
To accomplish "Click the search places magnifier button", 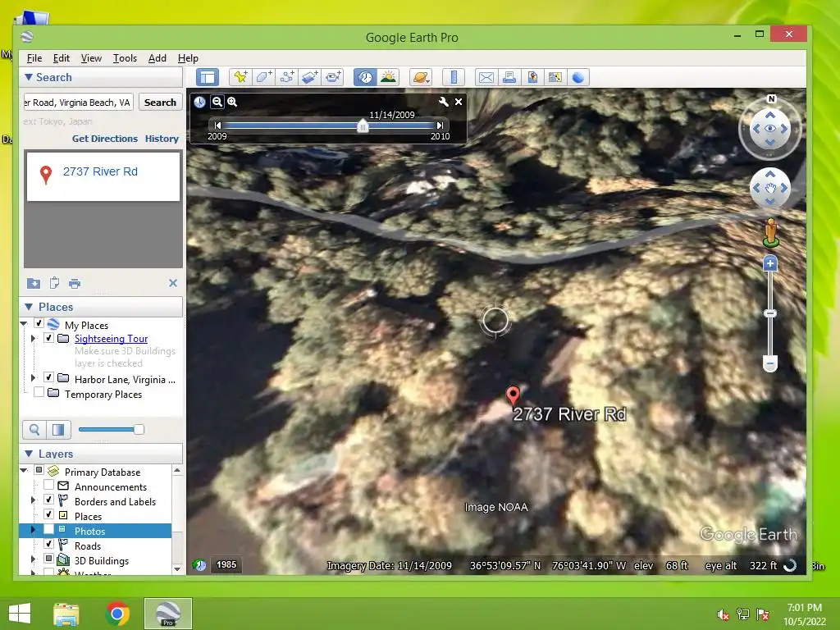I will [34, 430].
